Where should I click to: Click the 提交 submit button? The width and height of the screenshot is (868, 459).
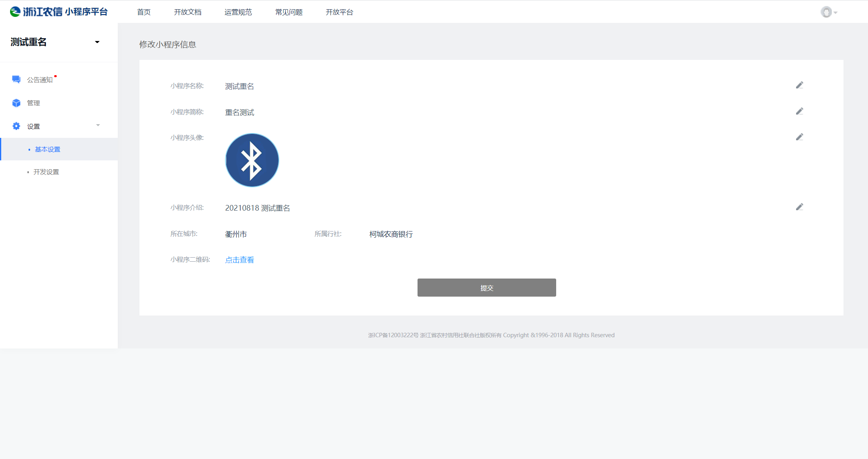pyautogui.click(x=486, y=288)
